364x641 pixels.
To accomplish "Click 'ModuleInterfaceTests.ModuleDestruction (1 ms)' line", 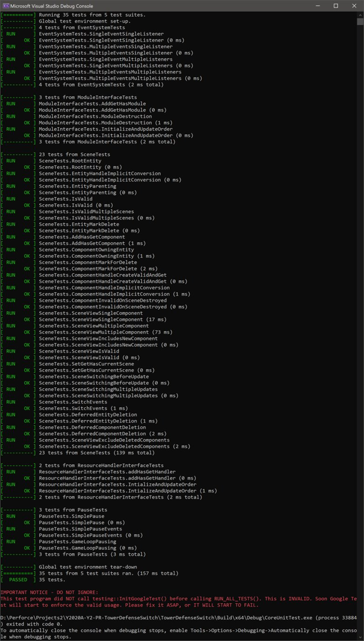I will [106, 123].
